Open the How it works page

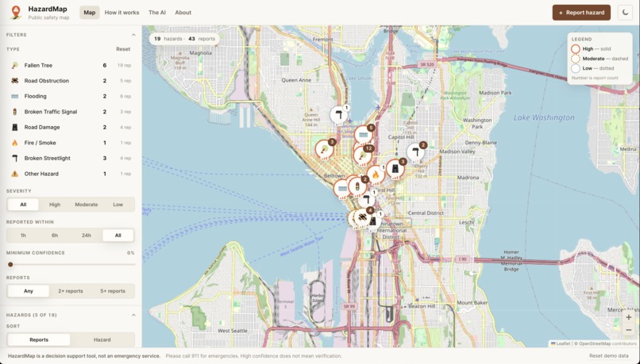(x=121, y=13)
